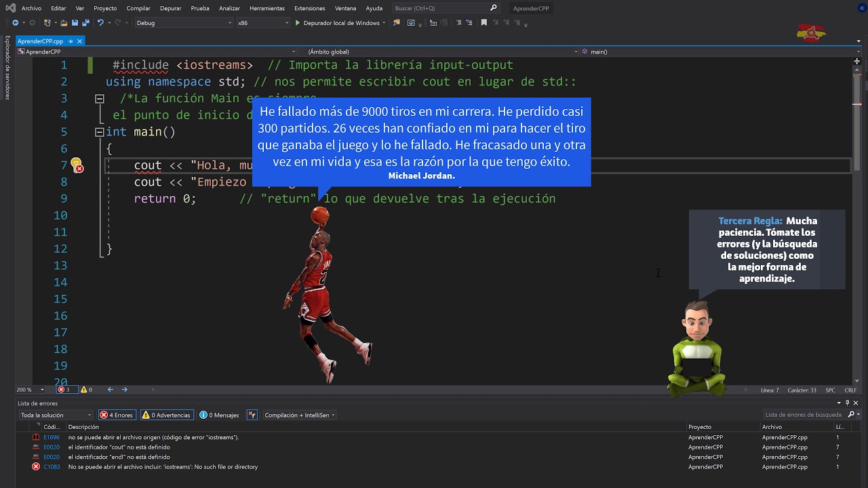
Task: Open the 200 % zoom level dropdown
Action: tap(31, 390)
